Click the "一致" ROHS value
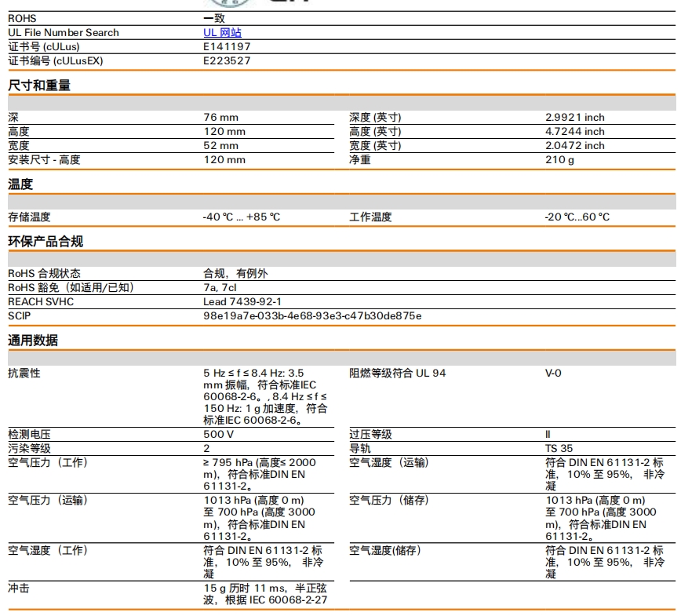This screenshot has width=681, height=616. click(214, 18)
